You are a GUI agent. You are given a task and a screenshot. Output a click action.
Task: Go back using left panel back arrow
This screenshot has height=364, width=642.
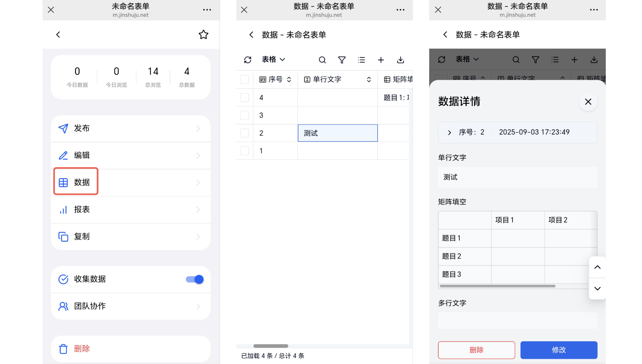pos(58,35)
